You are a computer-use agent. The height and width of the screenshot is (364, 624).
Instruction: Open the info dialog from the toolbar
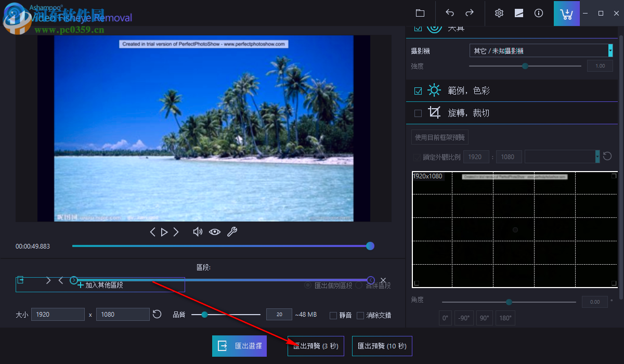[539, 13]
